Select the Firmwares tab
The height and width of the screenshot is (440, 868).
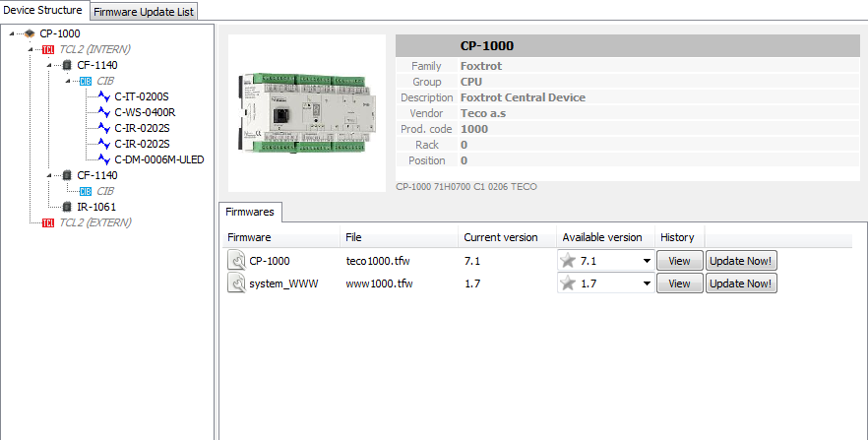coord(250,212)
